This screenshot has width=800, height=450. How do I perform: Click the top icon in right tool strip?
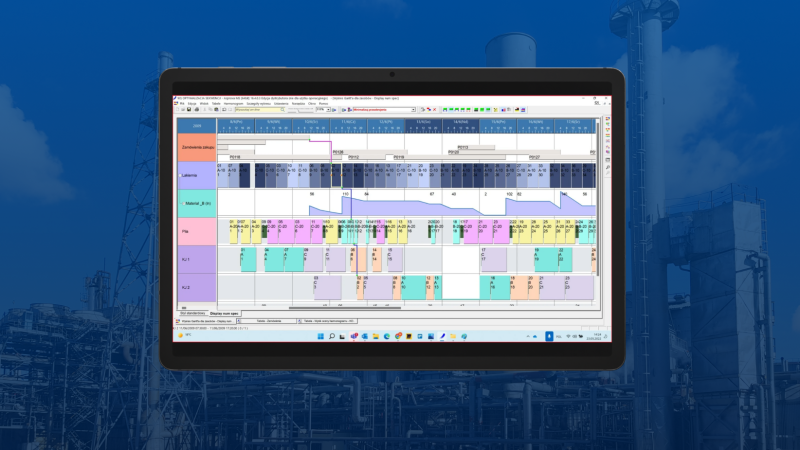pos(608,117)
